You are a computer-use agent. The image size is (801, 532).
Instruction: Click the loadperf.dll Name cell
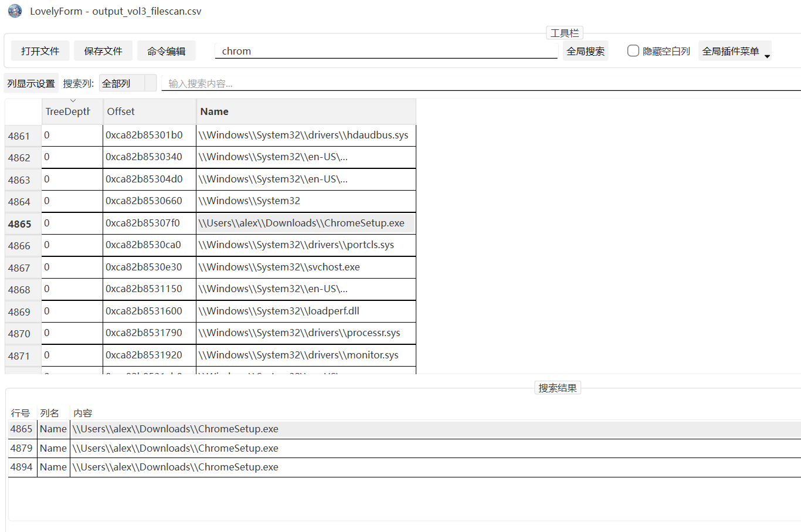click(x=306, y=311)
